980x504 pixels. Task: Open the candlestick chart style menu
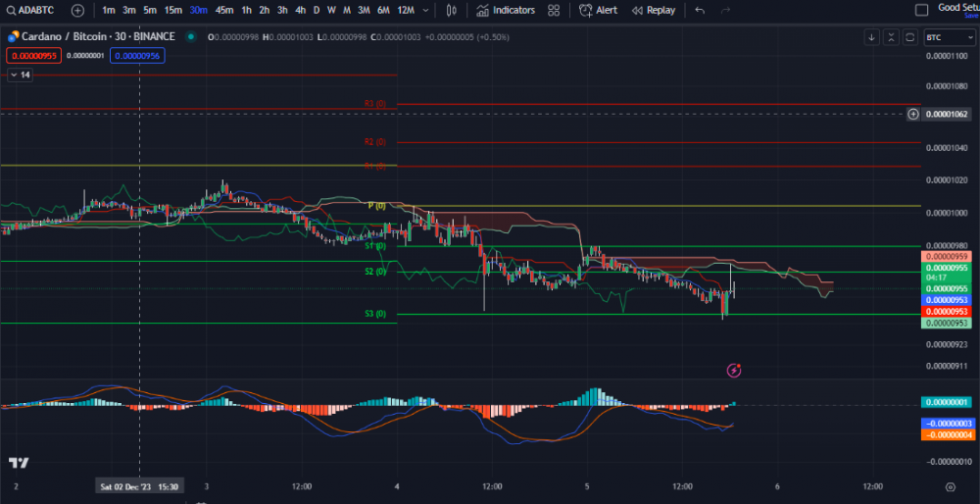pos(450,10)
